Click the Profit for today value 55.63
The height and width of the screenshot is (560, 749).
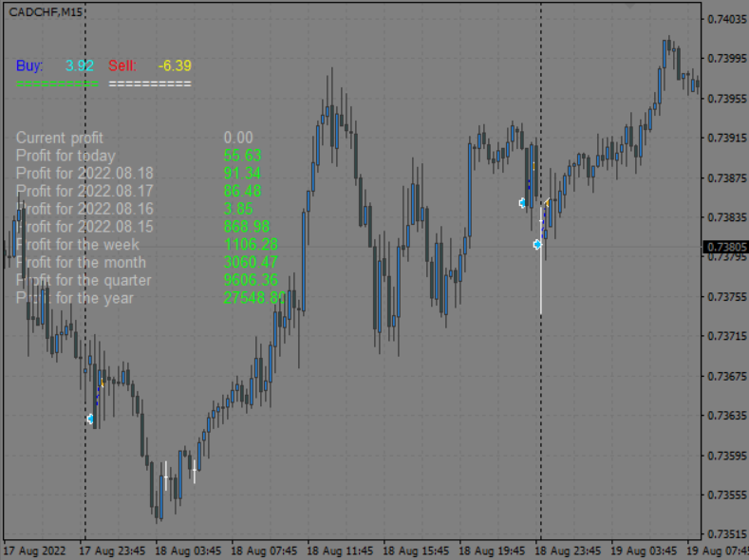(x=242, y=156)
